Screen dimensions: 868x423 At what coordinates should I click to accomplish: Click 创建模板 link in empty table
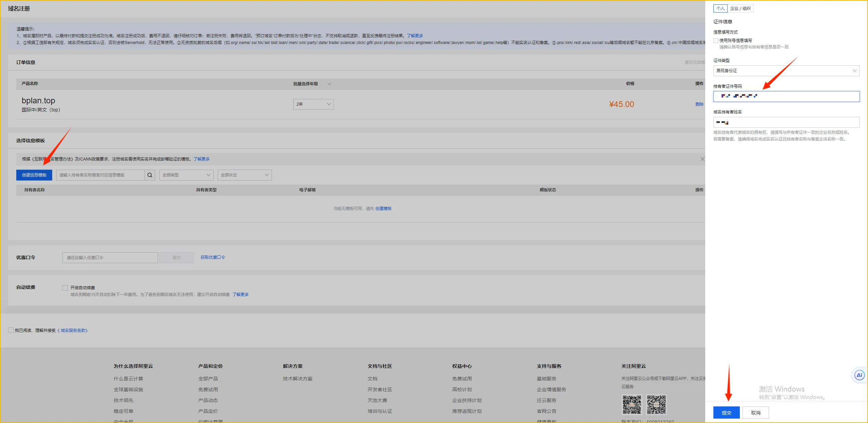coord(383,209)
